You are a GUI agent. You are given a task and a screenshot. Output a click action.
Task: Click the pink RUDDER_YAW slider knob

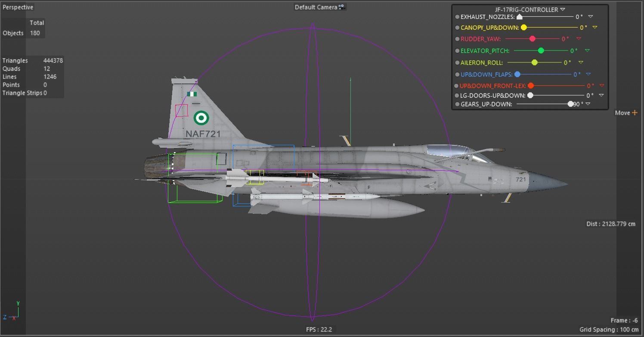[x=533, y=39]
